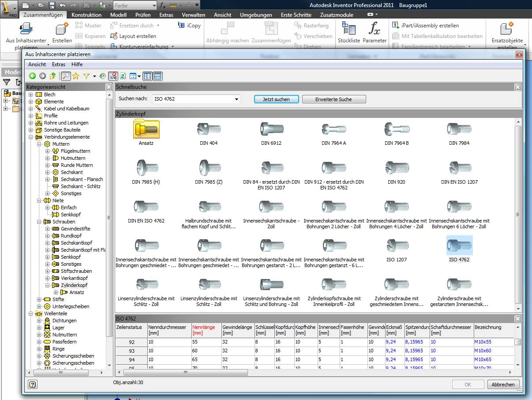Click the Erstellen component icon
The height and width of the screenshot is (400, 532).
[x=62, y=32]
